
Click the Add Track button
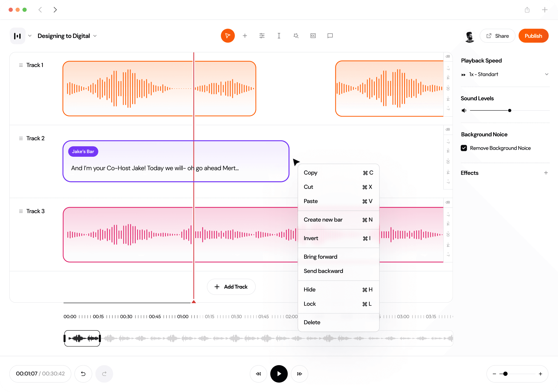tap(231, 287)
